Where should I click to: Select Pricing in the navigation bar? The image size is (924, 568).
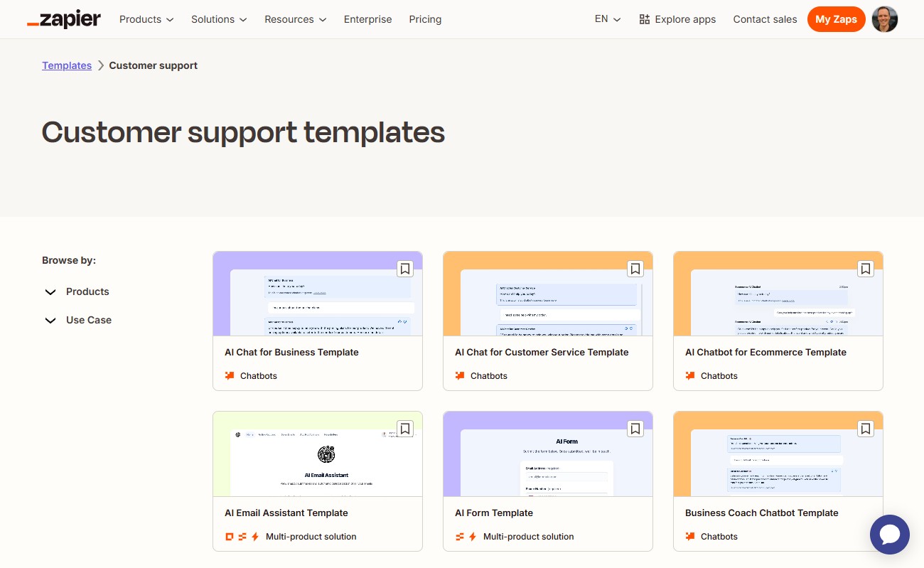(x=425, y=19)
